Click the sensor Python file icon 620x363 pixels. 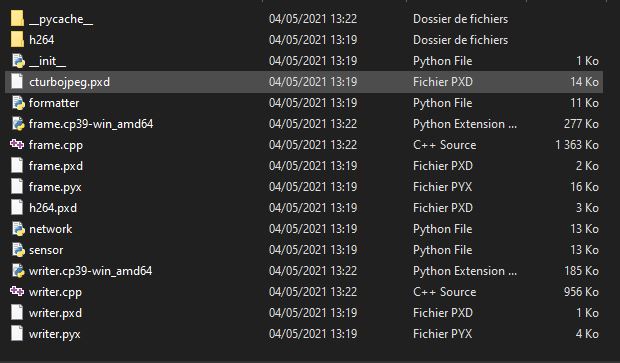(x=18, y=250)
